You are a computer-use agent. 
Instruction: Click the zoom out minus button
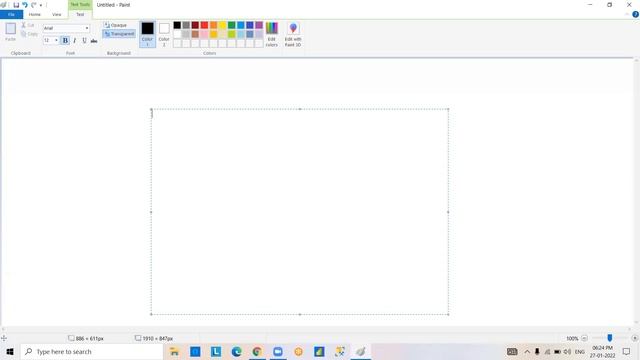click(584, 338)
